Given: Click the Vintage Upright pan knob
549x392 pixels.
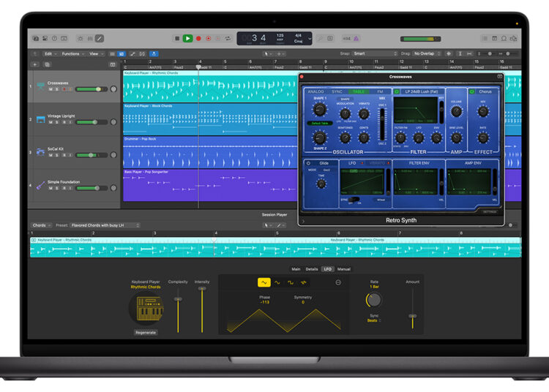Looking at the screenshot, I should pyautogui.click(x=113, y=122).
